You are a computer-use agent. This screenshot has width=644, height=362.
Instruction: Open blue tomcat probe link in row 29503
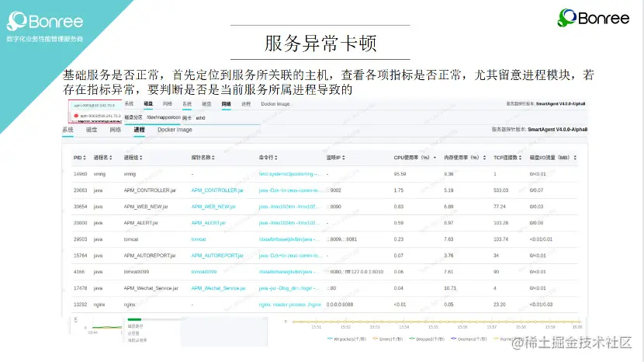[x=199, y=239]
